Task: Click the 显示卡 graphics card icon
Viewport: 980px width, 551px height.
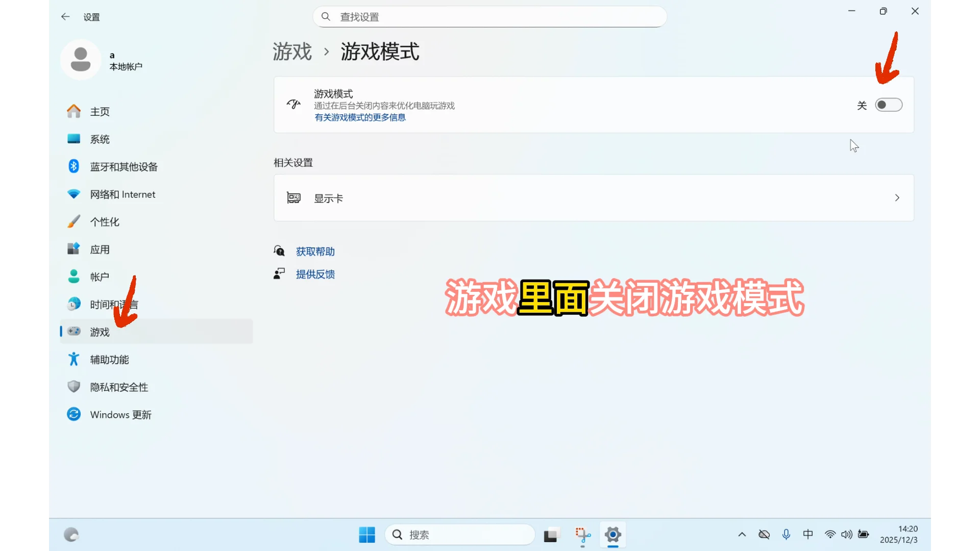Action: click(293, 198)
